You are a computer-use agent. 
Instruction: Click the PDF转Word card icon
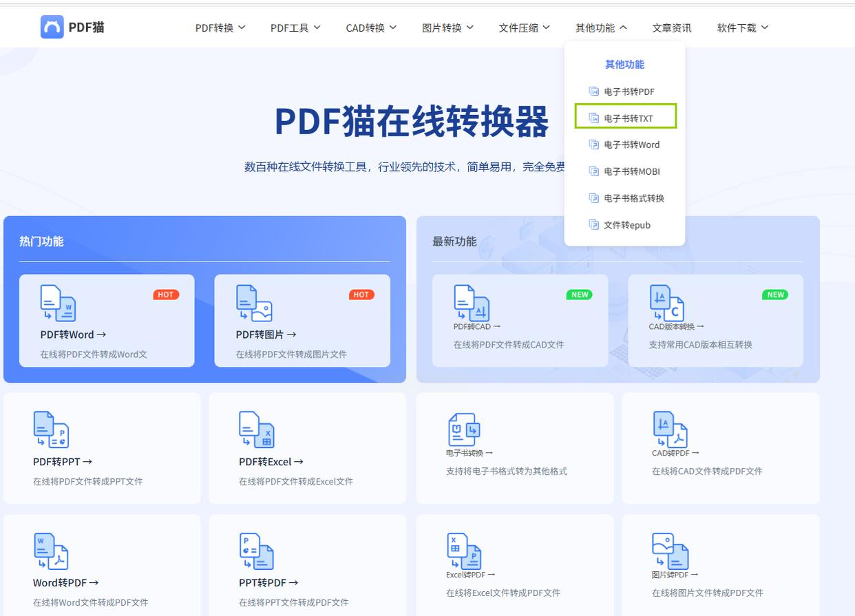[58, 304]
